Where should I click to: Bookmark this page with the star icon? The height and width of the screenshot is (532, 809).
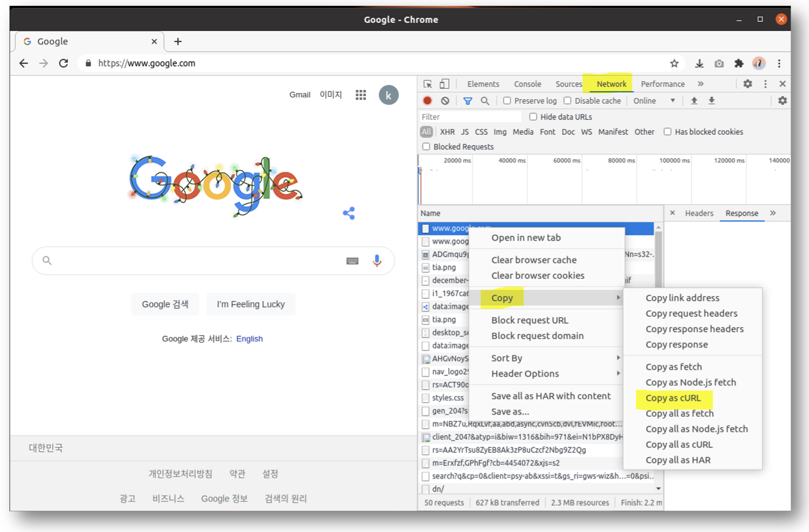pos(674,63)
